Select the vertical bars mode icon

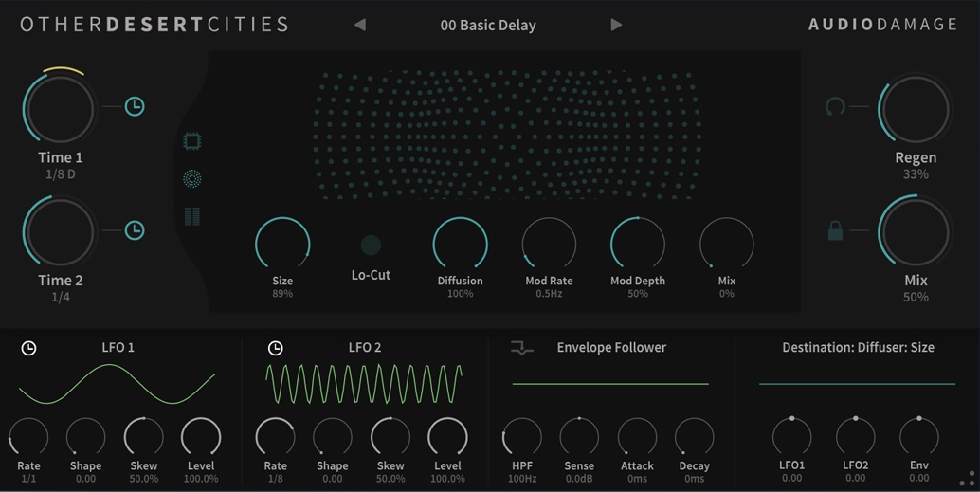[191, 216]
